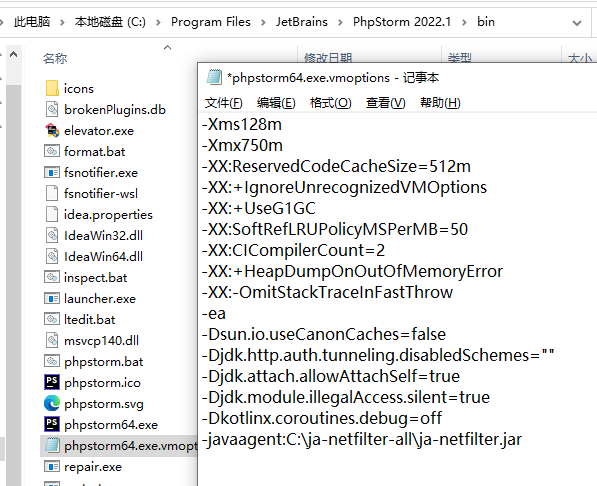This screenshot has height=486, width=597.
Task: Click the IdeaWin32.dll file icon
Action: (52, 235)
